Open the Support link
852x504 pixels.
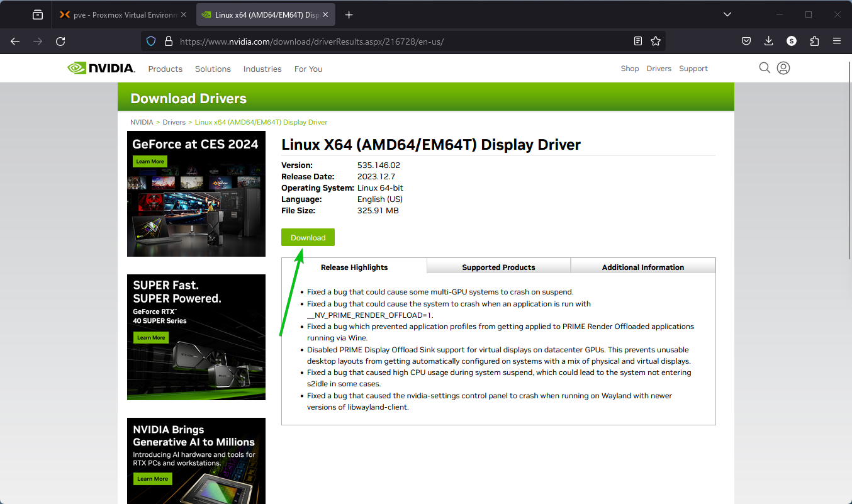693,69
